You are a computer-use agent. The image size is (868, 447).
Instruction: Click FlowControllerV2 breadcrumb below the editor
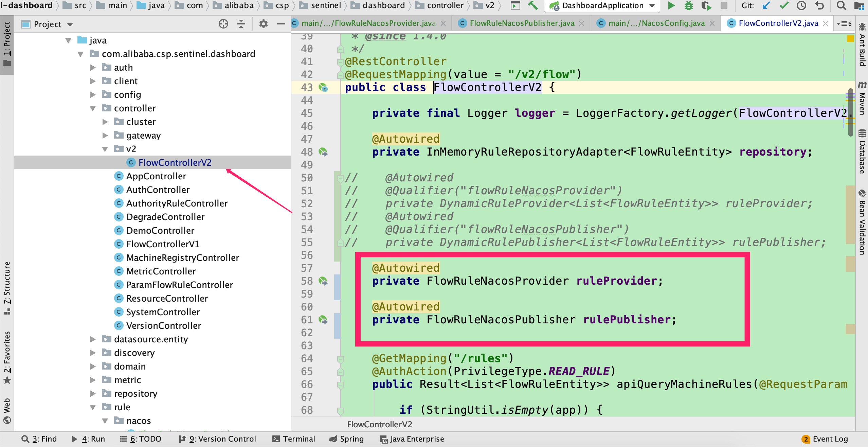(x=379, y=424)
